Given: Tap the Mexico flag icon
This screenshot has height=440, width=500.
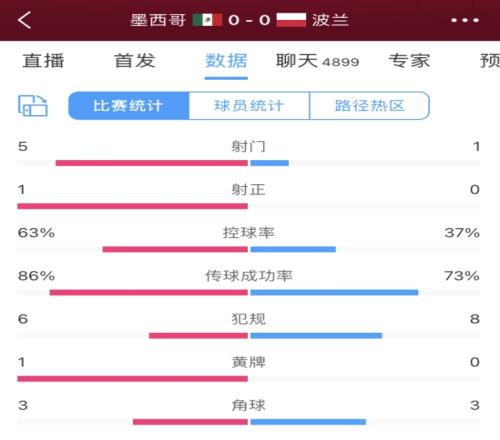Looking at the screenshot, I should 207,20.
